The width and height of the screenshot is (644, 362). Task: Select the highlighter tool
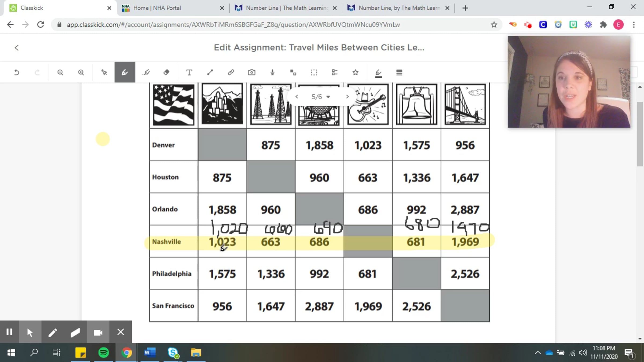147,72
